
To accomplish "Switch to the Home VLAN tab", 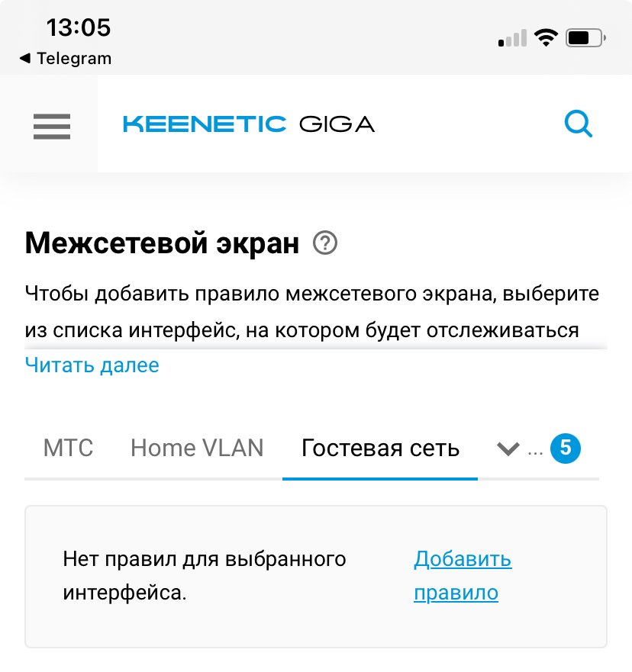I will pyautogui.click(x=197, y=448).
